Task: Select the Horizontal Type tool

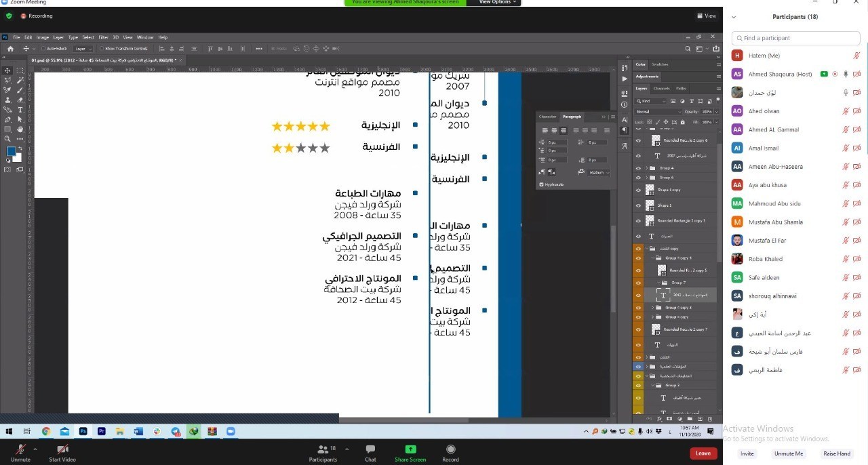Action: coord(20,109)
